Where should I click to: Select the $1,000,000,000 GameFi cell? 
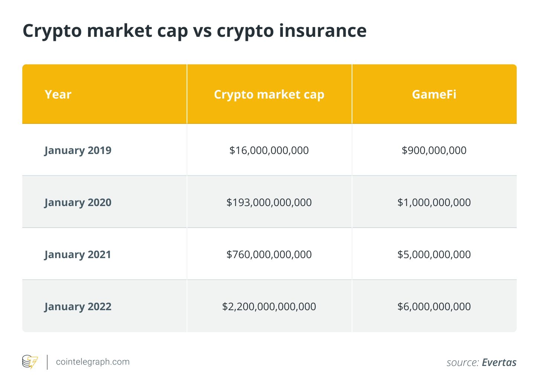(x=434, y=202)
